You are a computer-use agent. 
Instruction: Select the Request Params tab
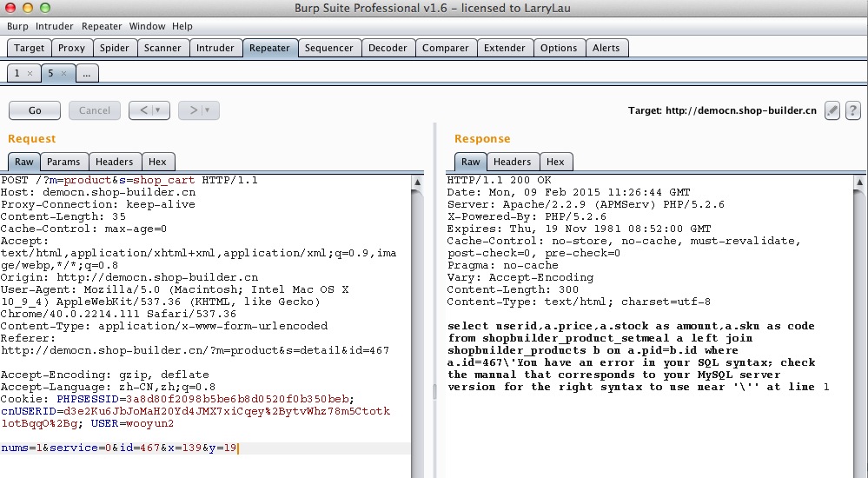click(x=63, y=162)
